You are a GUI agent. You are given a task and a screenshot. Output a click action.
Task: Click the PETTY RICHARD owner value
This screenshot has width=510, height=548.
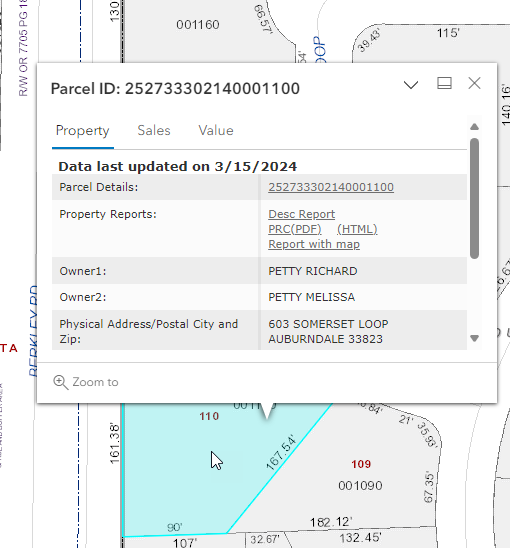(x=313, y=271)
